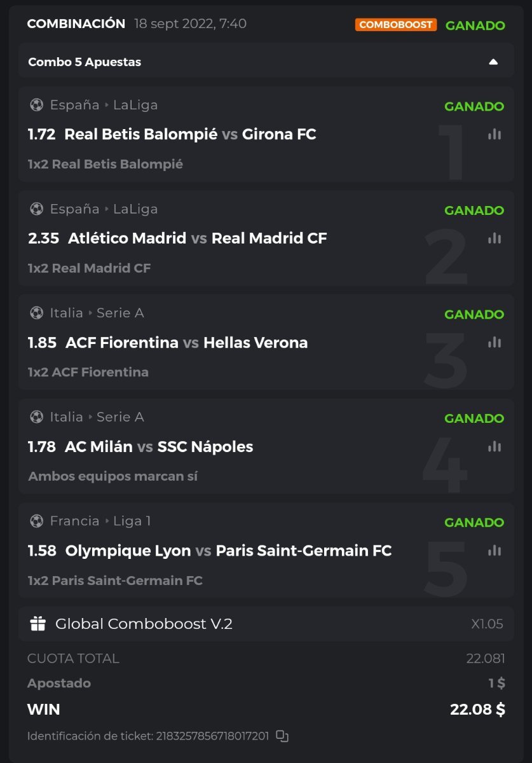Select ACF Fiorentina vs Hellas Verona match
The height and width of the screenshot is (763, 532).
click(x=186, y=343)
